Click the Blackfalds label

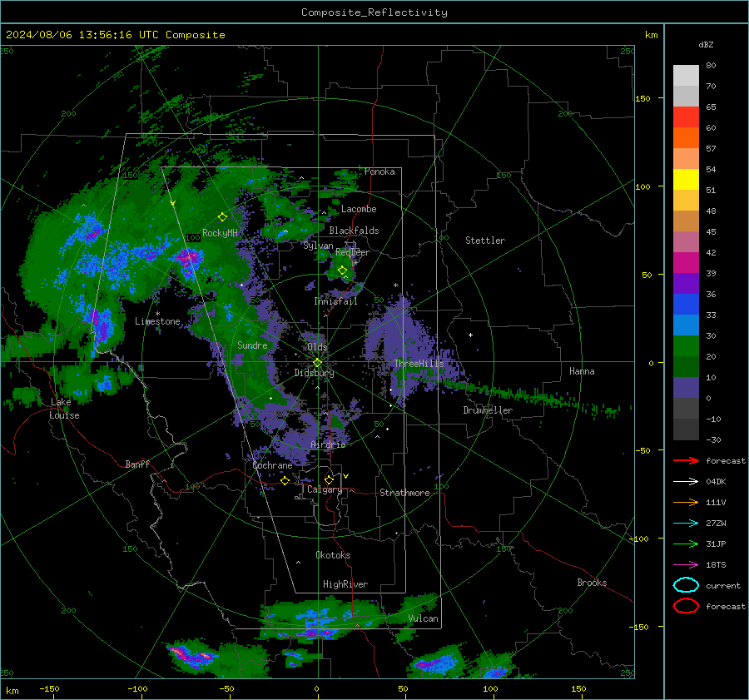click(354, 231)
